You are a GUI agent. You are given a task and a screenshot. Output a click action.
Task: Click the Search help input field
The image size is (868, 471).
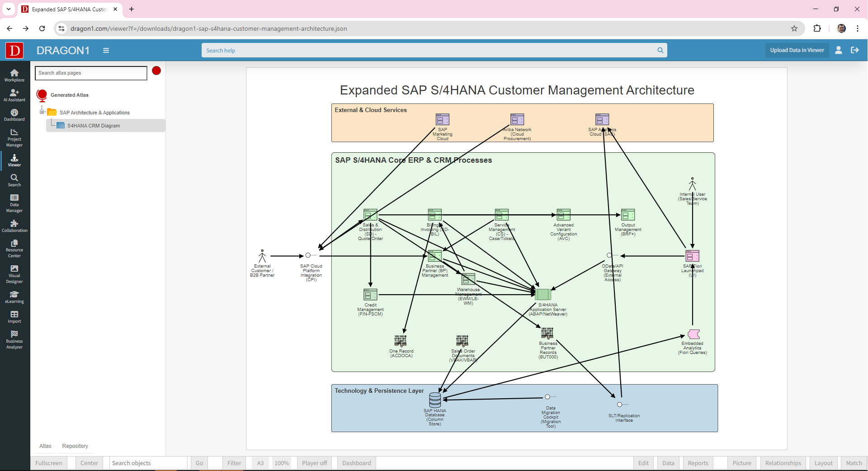429,51
